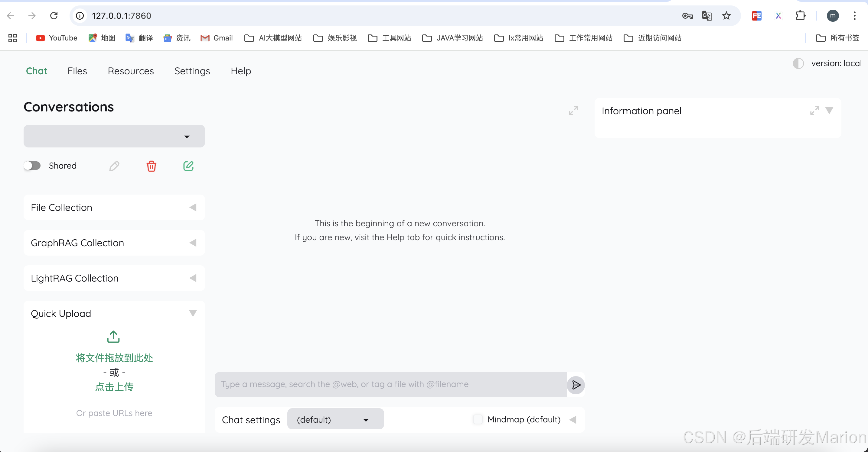
Task: Open the browser extensions puzzle icon
Action: [800, 16]
